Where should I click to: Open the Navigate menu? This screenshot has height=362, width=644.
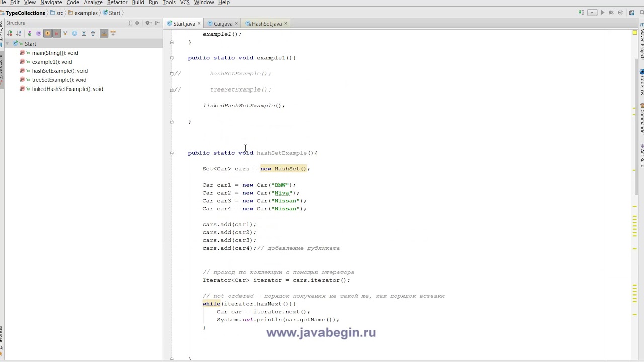(51, 3)
